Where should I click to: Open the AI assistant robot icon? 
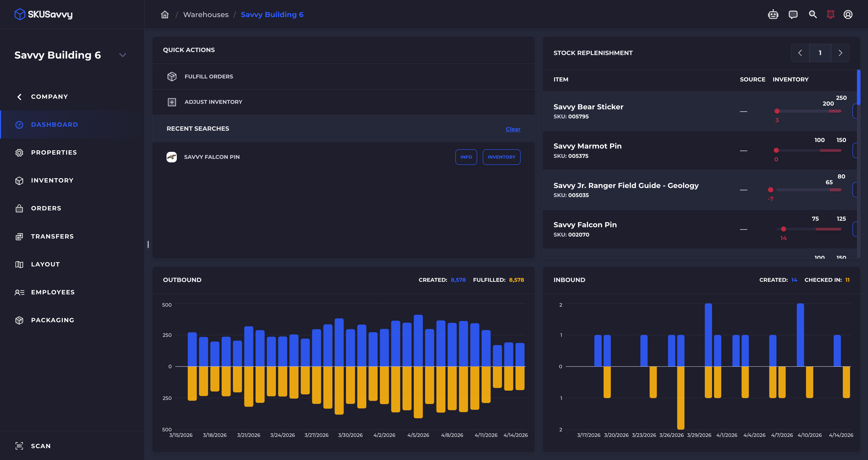coord(773,15)
